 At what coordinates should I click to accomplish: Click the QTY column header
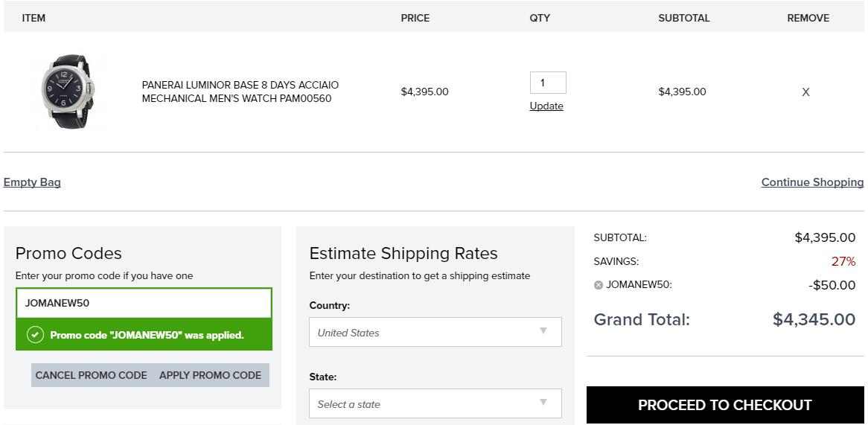(x=540, y=18)
